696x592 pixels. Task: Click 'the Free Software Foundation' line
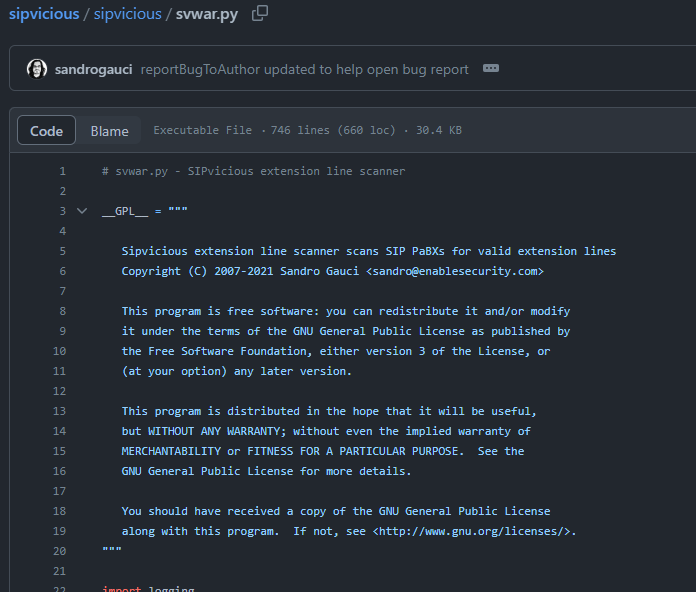coord(336,351)
